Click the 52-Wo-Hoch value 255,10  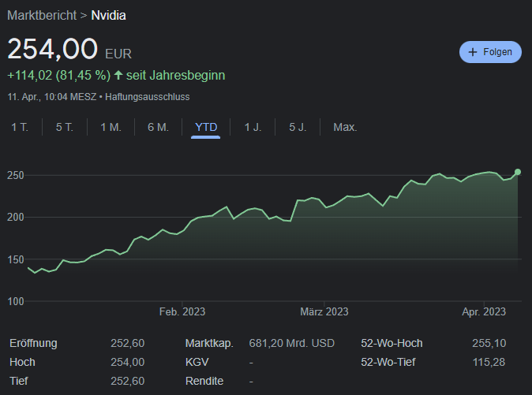pyautogui.click(x=489, y=344)
